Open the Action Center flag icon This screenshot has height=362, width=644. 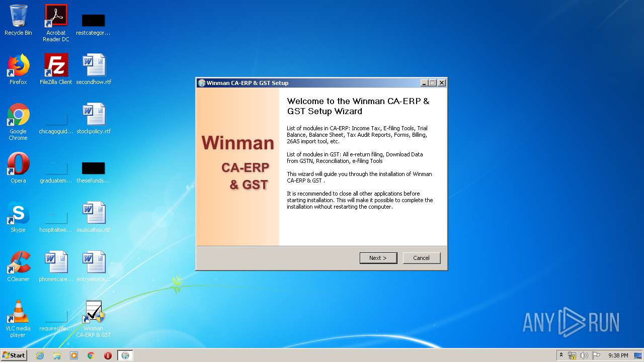tap(596, 355)
